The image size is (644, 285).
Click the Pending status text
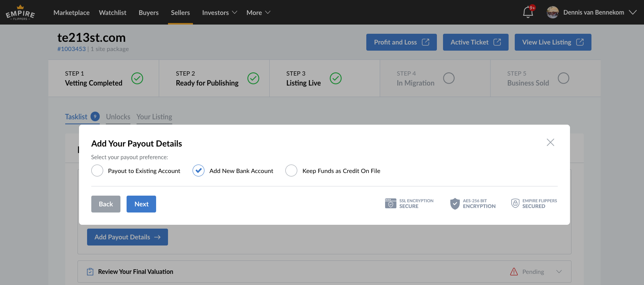pos(533,272)
